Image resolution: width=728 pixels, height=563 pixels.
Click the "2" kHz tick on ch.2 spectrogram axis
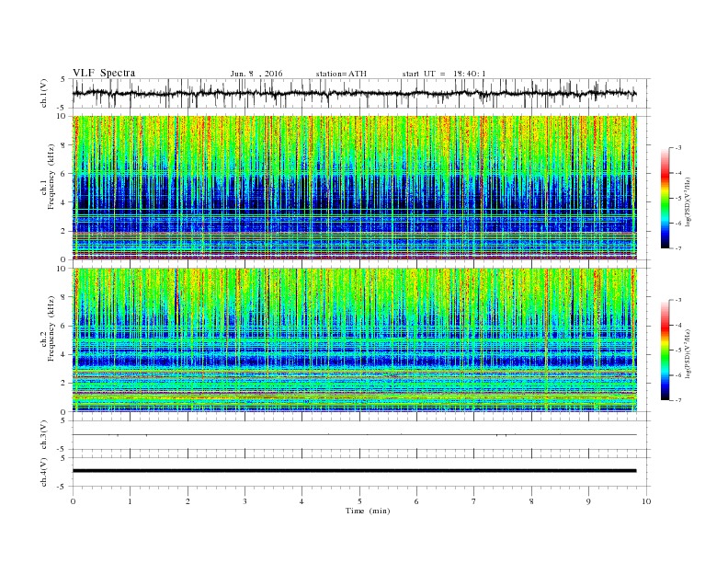tap(64, 384)
